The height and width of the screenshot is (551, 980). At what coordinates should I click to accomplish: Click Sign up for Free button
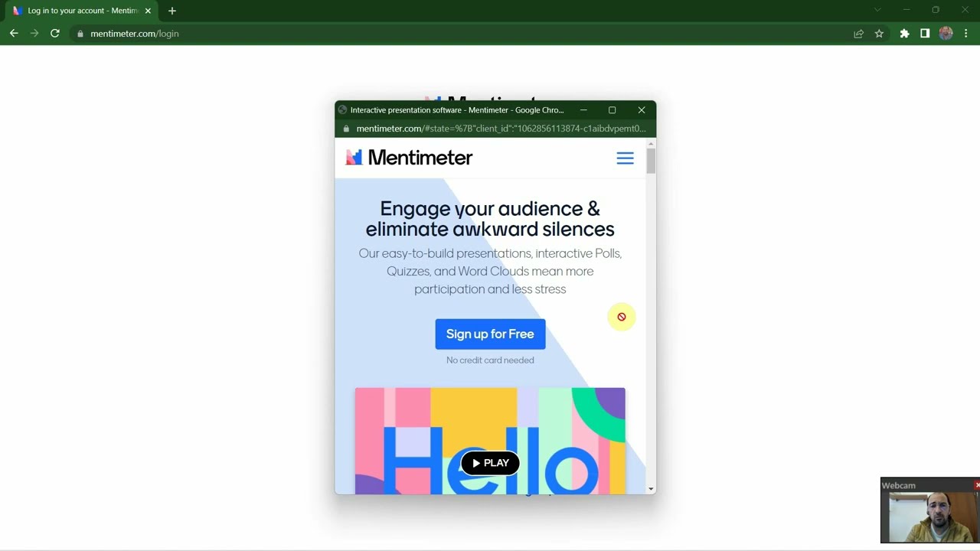[x=490, y=334]
